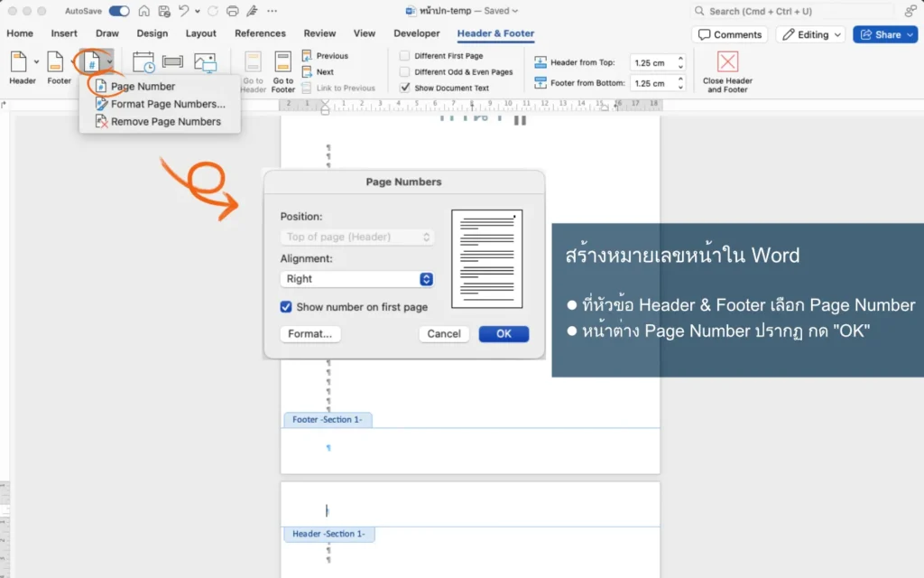Select Remove Page Numbers menu entry

pyautogui.click(x=159, y=122)
